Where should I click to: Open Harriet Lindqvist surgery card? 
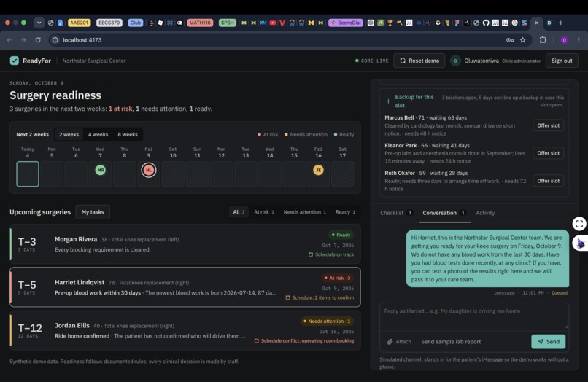(x=185, y=286)
